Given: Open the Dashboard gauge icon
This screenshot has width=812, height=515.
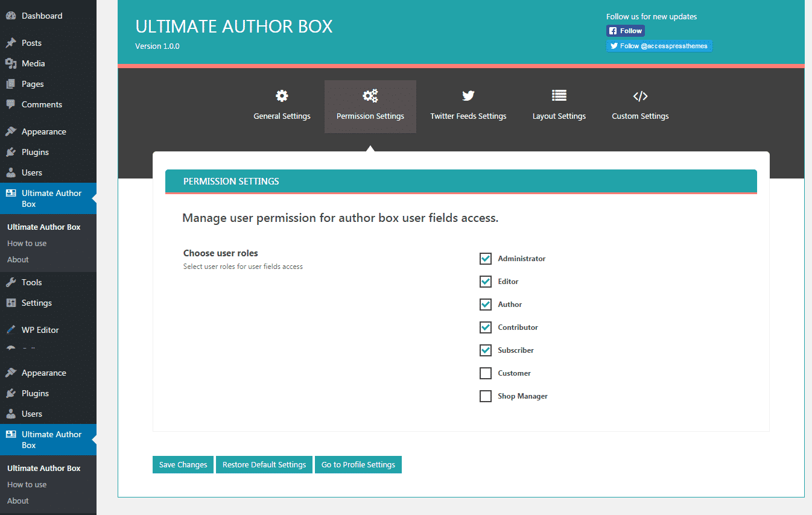Looking at the screenshot, I should click(11, 16).
